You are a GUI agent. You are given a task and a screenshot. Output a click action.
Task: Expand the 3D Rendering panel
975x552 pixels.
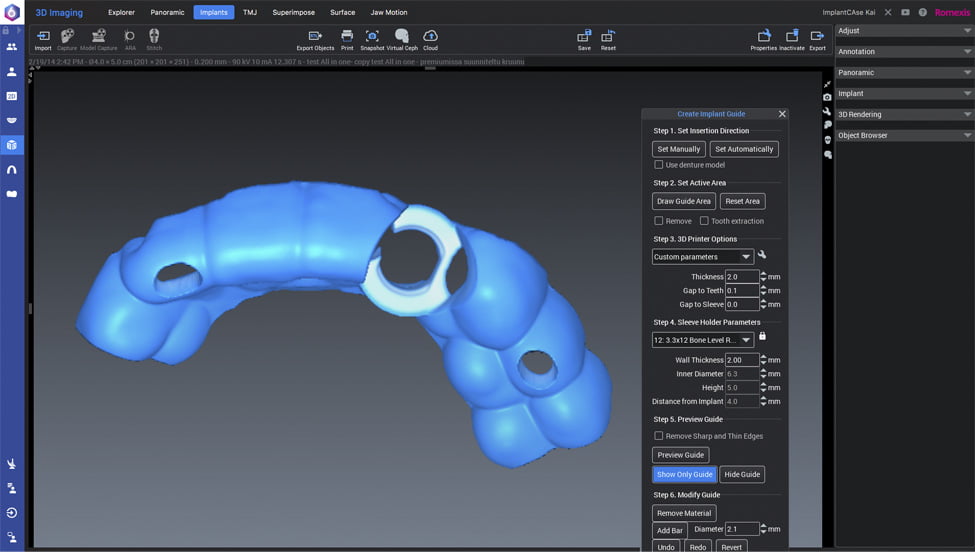tap(904, 114)
